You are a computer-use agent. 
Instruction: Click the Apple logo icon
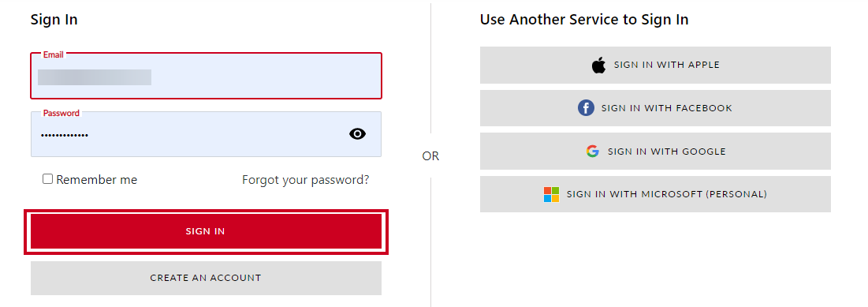pyautogui.click(x=598, y=65)
